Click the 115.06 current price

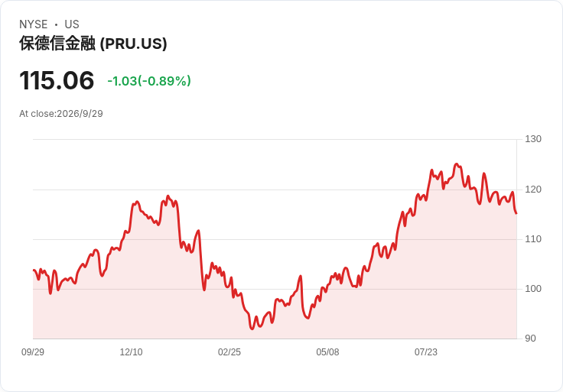pyautogui.click(x=57, y=80)
